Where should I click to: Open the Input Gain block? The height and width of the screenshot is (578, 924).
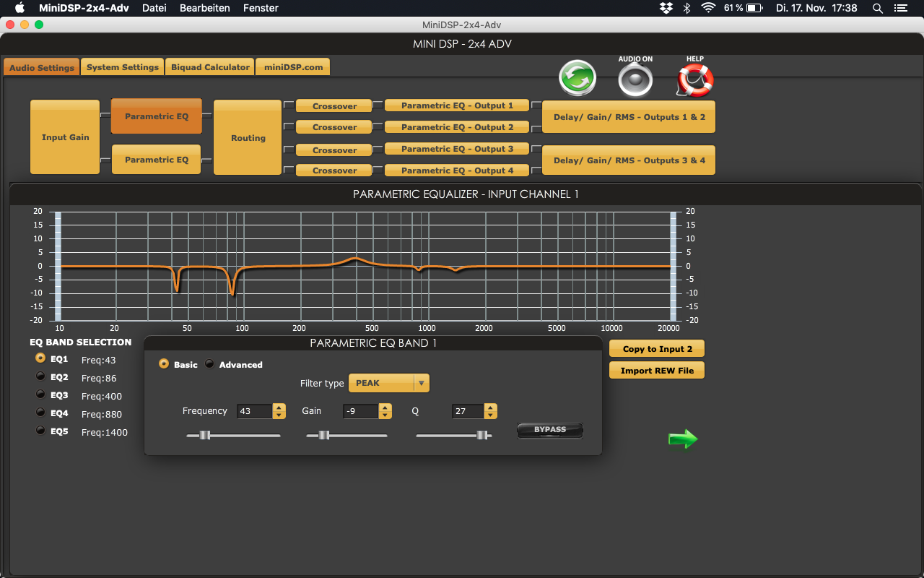(65, 137)
